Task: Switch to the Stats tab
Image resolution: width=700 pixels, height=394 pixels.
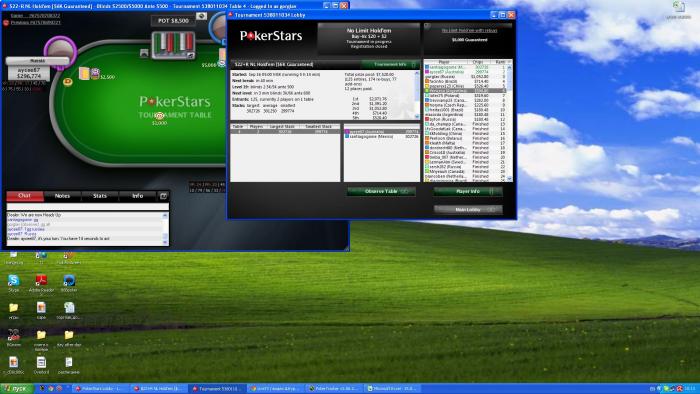Action: (x=100, y=196)
